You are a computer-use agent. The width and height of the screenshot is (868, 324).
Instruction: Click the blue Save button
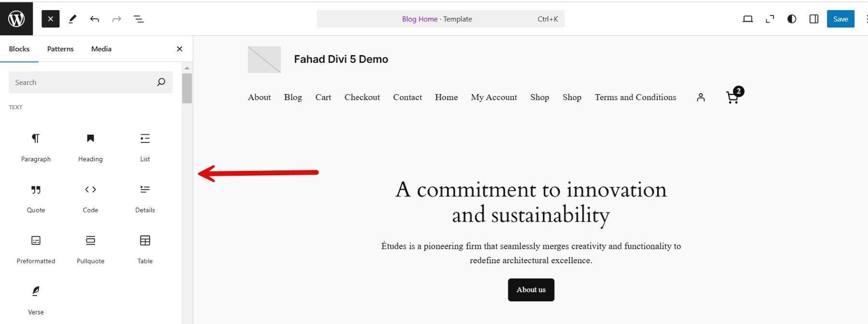click(840, 19)
